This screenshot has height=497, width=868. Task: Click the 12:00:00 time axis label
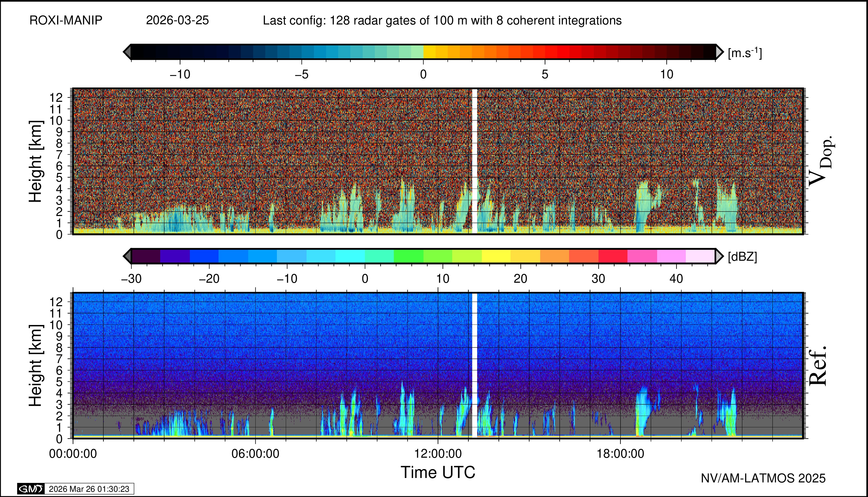[x=438, y=454]
